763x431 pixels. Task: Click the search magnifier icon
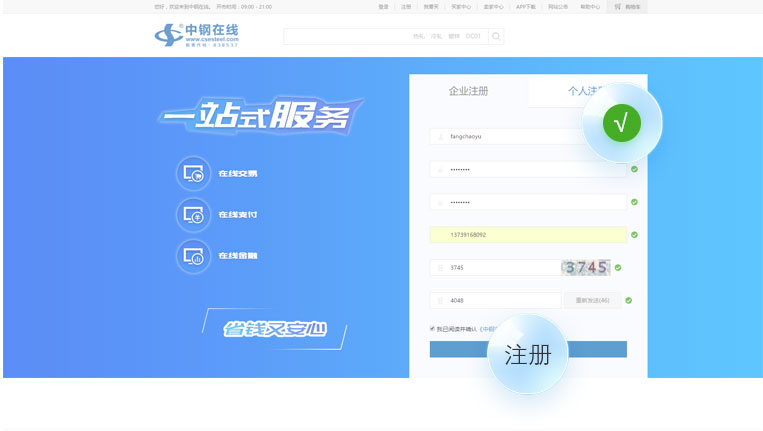click(x=497, y=37)
